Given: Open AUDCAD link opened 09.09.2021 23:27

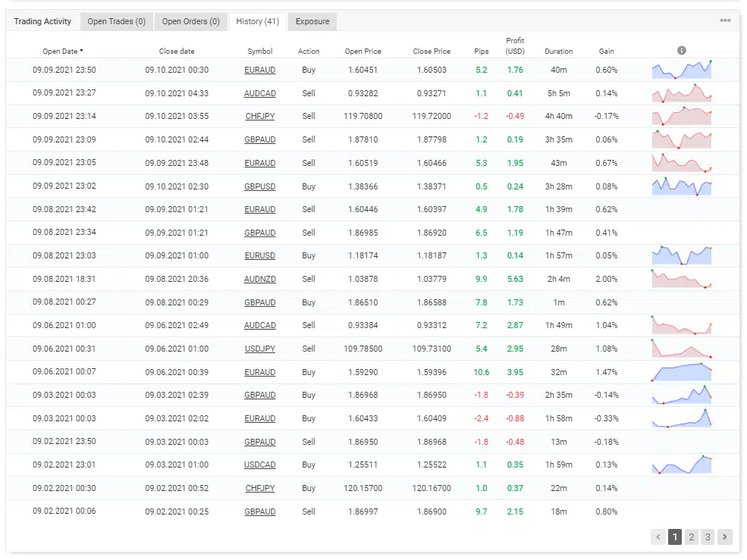Looking at the screenshot, I should [260, 93].
